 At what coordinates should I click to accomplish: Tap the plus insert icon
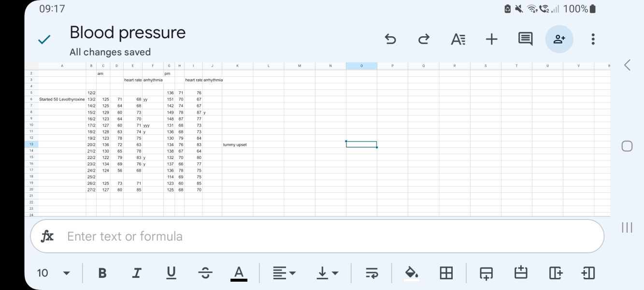(x=491, y=39)
